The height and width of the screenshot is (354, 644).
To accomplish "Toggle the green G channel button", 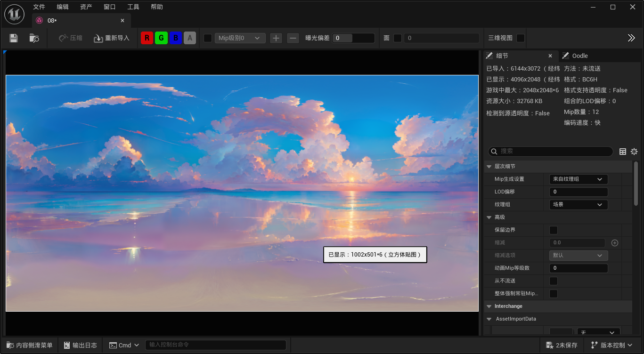I will (161, 38).
